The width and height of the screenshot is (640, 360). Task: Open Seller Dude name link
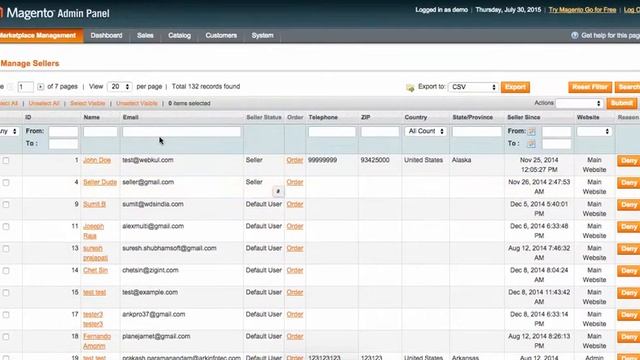[100, 182]
